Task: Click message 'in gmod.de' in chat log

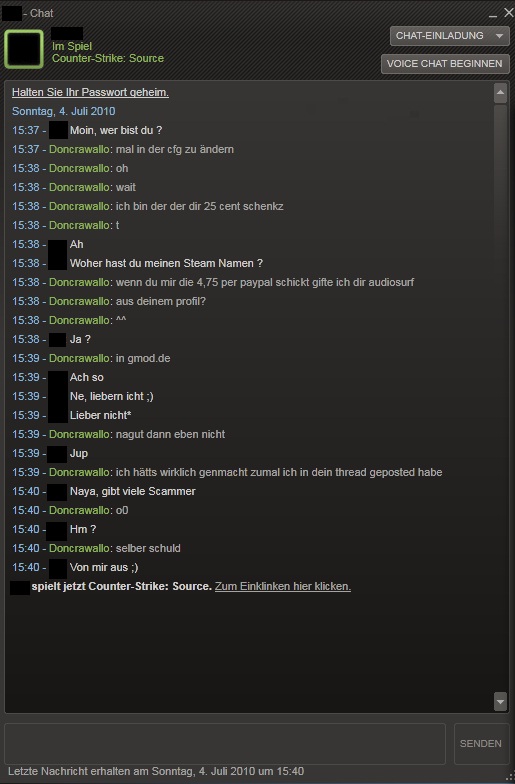Action: coord(143,358)
